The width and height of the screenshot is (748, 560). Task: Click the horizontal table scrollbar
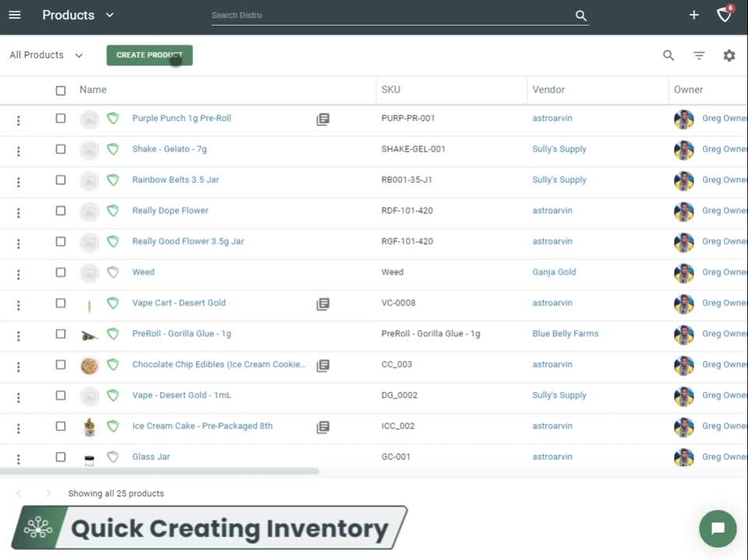point(159,471)
